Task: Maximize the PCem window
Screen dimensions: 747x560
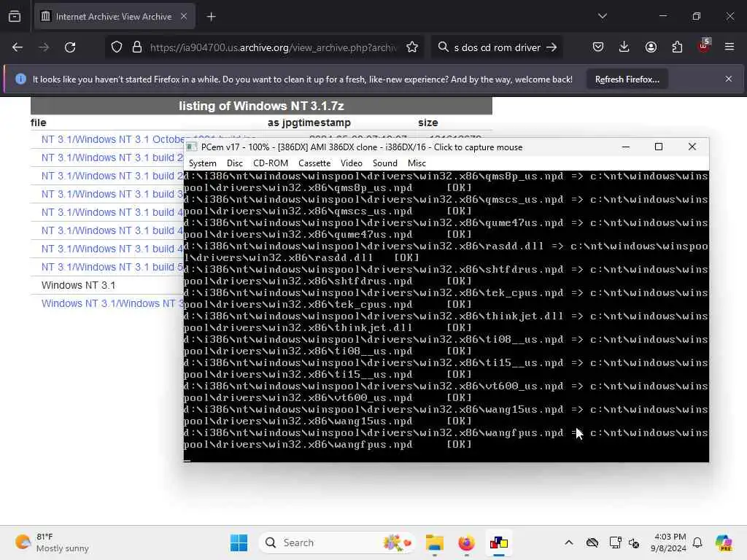Action: tap(659, 147)
